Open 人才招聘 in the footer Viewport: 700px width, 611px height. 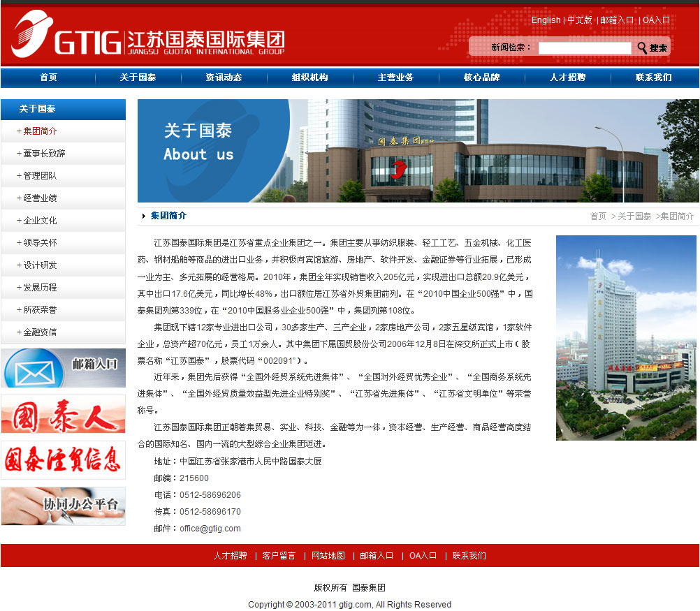pos(230,556)
